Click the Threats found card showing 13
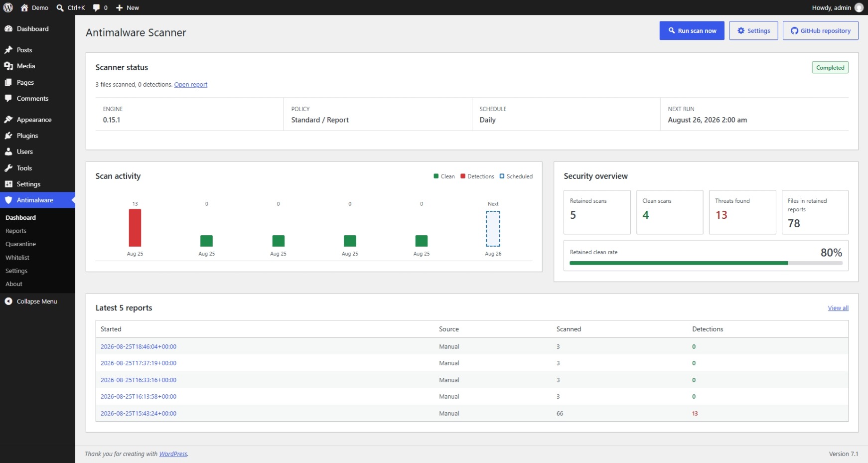This screenshot has height=463, width=868. point(742,212)
